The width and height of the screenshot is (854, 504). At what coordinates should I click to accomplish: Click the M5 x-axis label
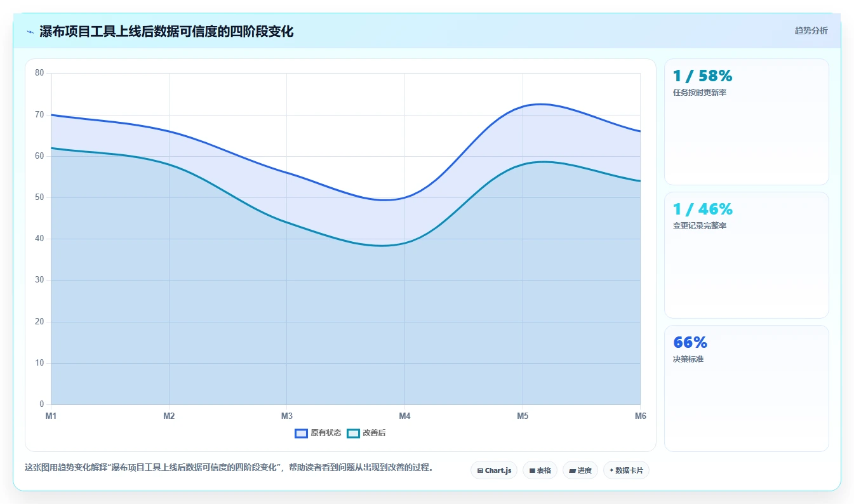point(523,416)
